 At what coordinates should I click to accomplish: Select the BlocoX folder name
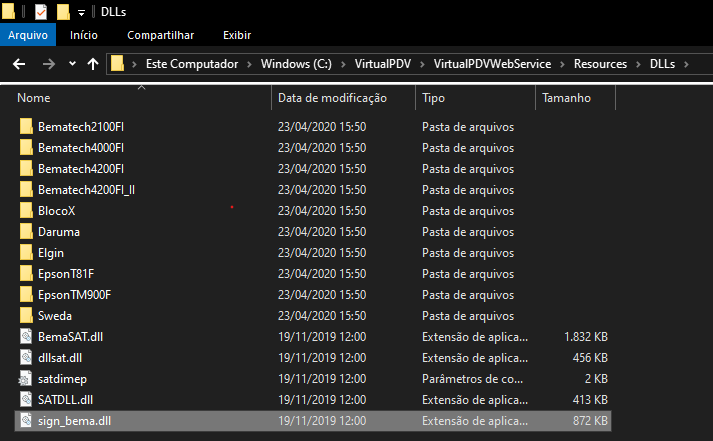pos(56,211)
